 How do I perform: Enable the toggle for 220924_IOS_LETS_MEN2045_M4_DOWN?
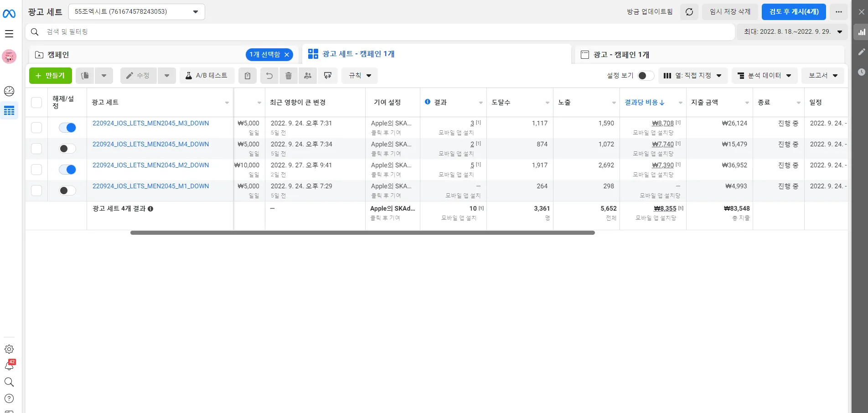(67, 148)
